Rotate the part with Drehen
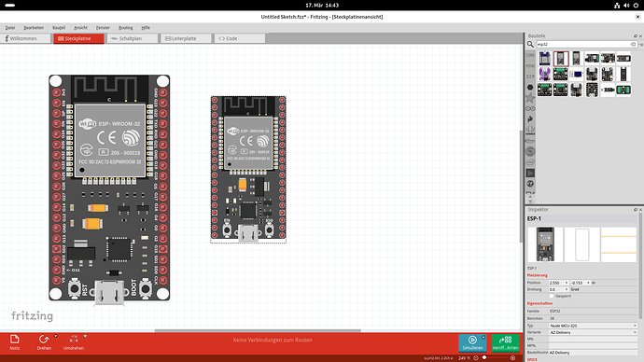 (44, 342)
